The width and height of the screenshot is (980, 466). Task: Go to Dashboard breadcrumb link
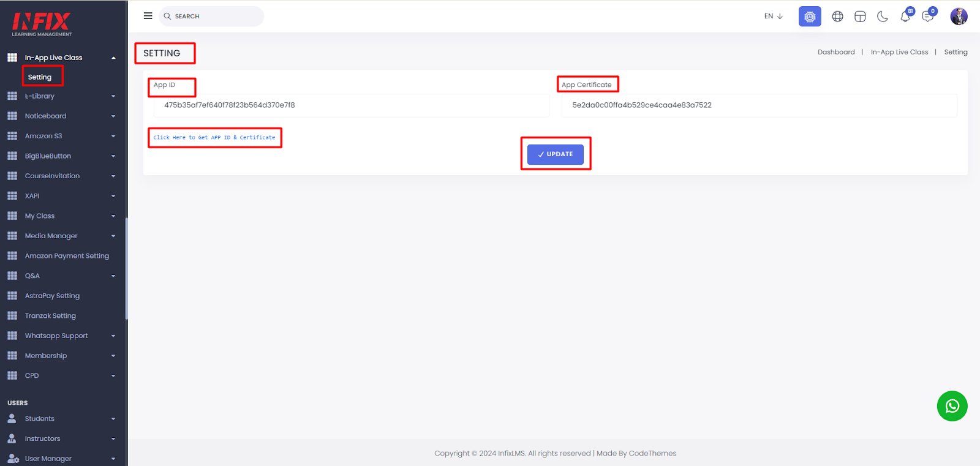point(836,52)
